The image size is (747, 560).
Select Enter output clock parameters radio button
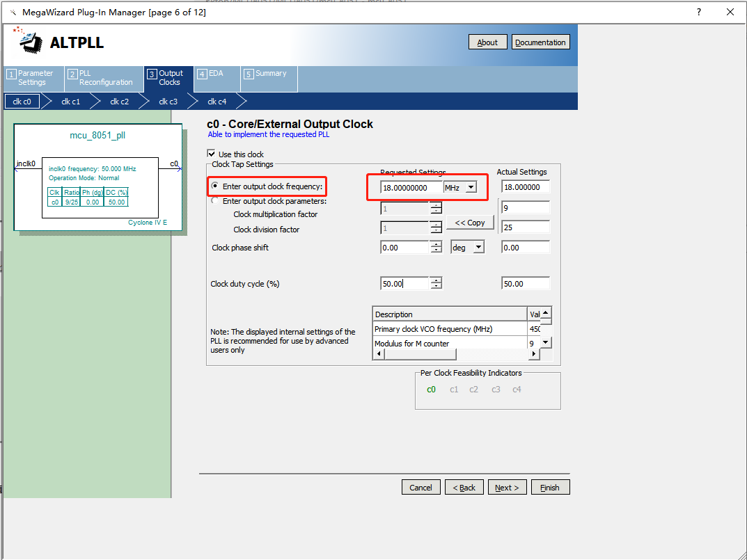click(x=215, y=200)
